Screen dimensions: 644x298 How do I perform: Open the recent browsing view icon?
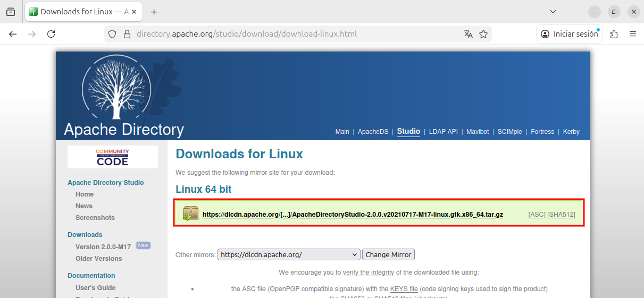pos(11,12)
